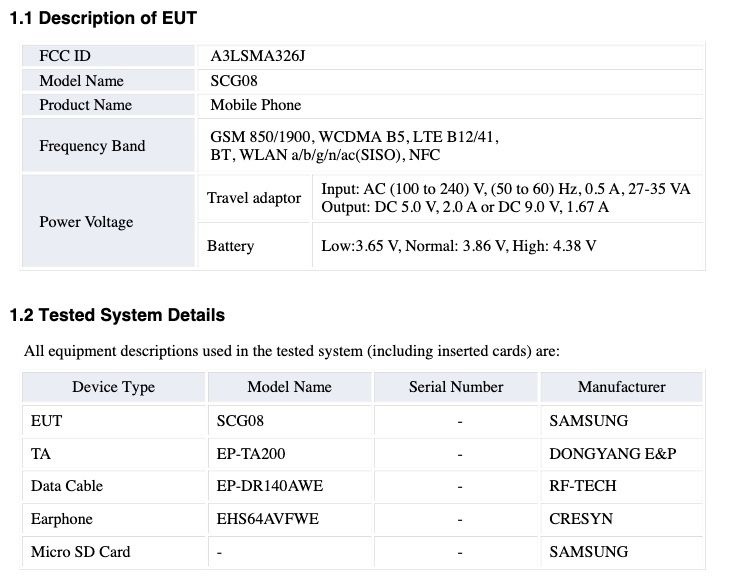Click the "Serial Number" column header
731x584 pixels.
coord(456,387)
